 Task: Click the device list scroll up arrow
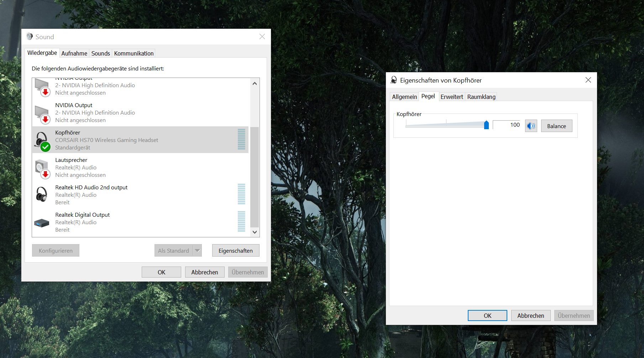(x=255, y=84)
